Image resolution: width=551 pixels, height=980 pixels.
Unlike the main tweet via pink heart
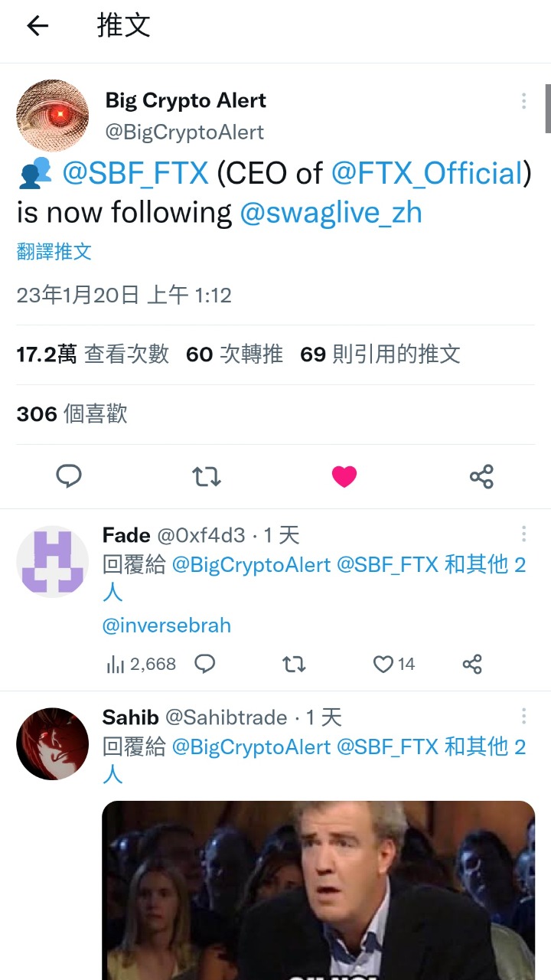[344, 476]
